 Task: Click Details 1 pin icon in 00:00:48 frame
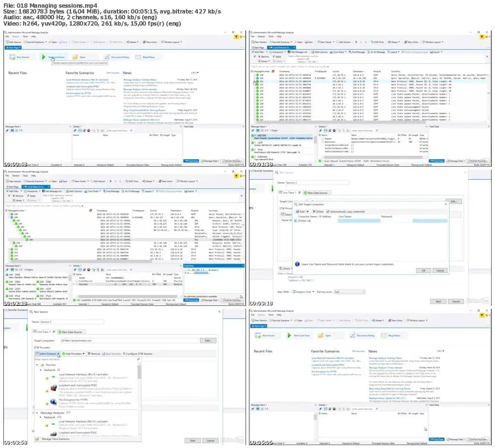(75, 130)
